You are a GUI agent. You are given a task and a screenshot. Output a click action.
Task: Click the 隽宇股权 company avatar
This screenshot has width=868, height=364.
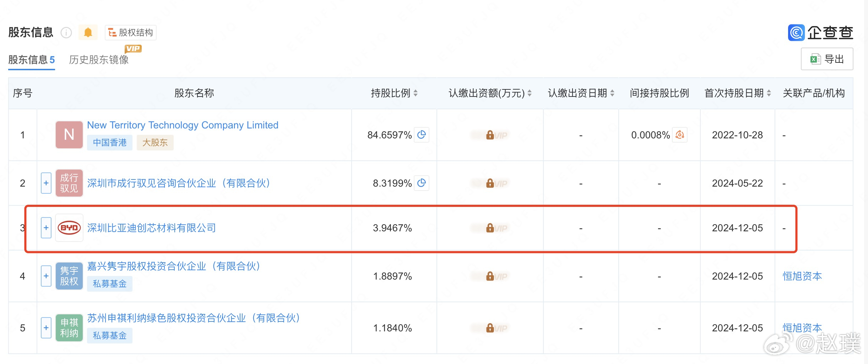(69, 276)
